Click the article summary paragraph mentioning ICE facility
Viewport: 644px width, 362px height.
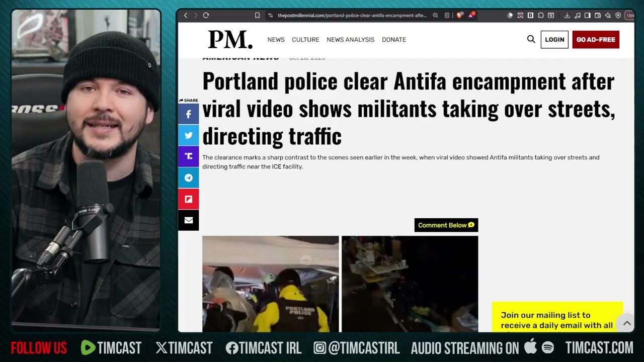401,162
